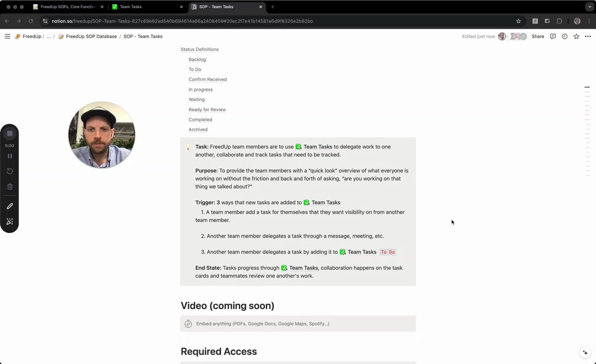596x364 pixels.
Task: Jump to Ready for Review heading link
Action: tap(207, 110)
